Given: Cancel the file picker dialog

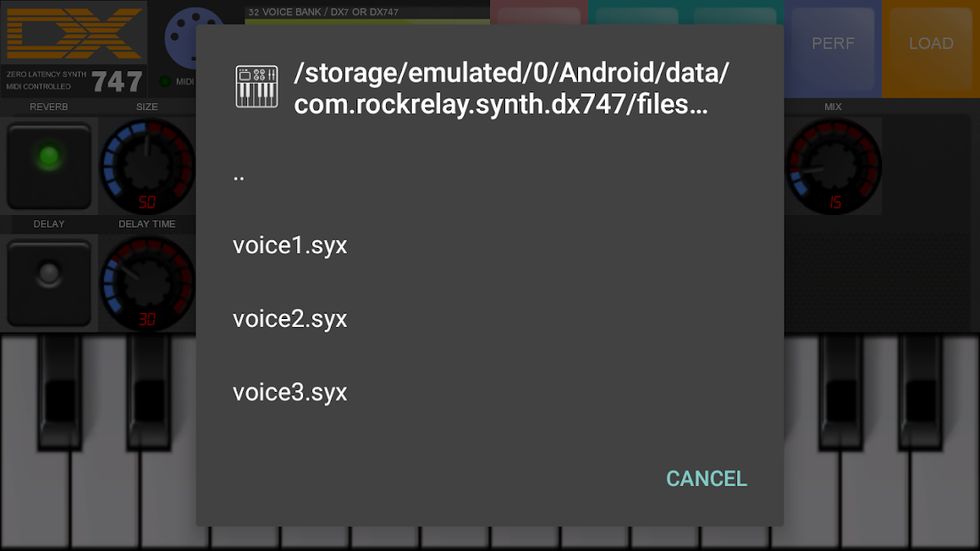Looking at the screenshot, I should click(x=706, y=478).
